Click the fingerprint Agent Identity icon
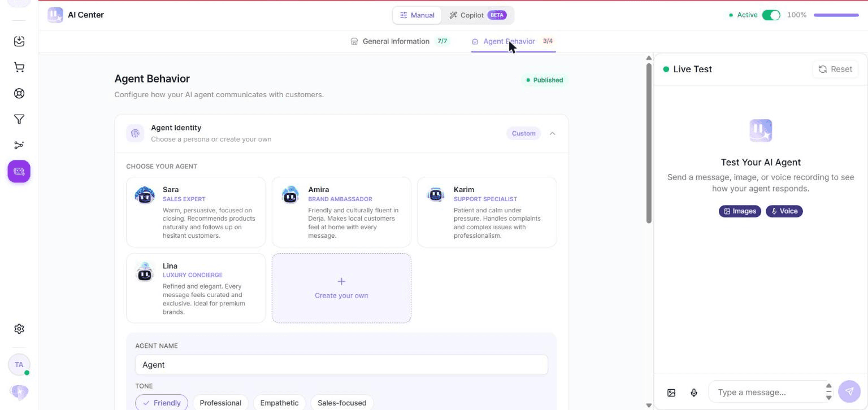Image resolution: width=868 pixels, height=410 pixels. (135, 133)
